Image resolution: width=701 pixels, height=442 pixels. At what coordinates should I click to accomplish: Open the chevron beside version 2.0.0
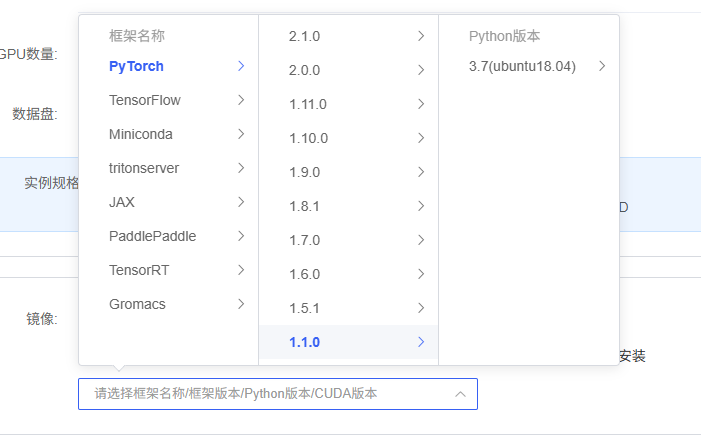(x=421, y=70)
